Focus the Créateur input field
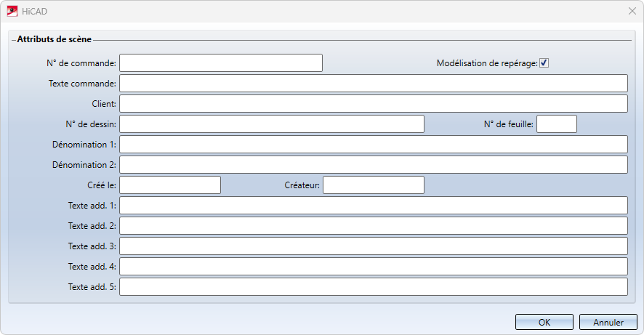 (x=374, y=185)
